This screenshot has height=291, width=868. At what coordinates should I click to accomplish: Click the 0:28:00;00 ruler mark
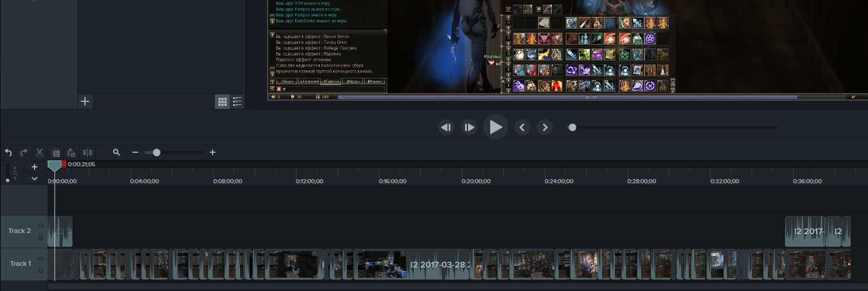[642, 182]
